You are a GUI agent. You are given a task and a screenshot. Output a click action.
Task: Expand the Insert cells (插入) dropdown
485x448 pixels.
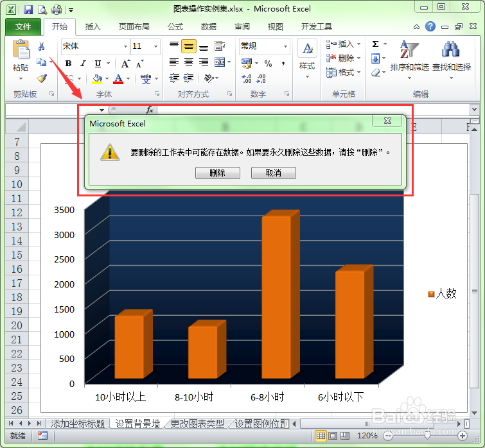pyautogui.click(x=359, y=44)
